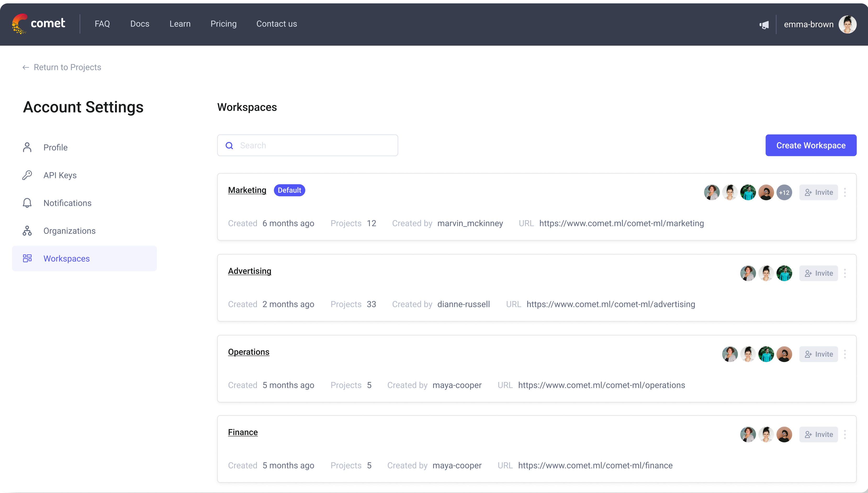868x493 pixels.
Task: Go to the Learn page
Action: coord(180,24)
